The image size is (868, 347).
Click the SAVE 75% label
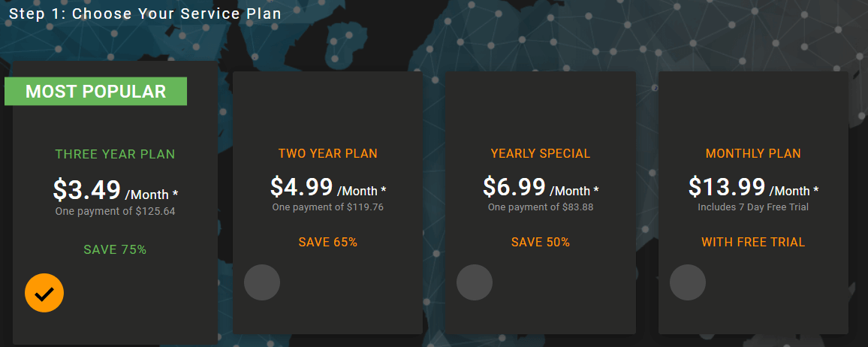pos(115,249)
